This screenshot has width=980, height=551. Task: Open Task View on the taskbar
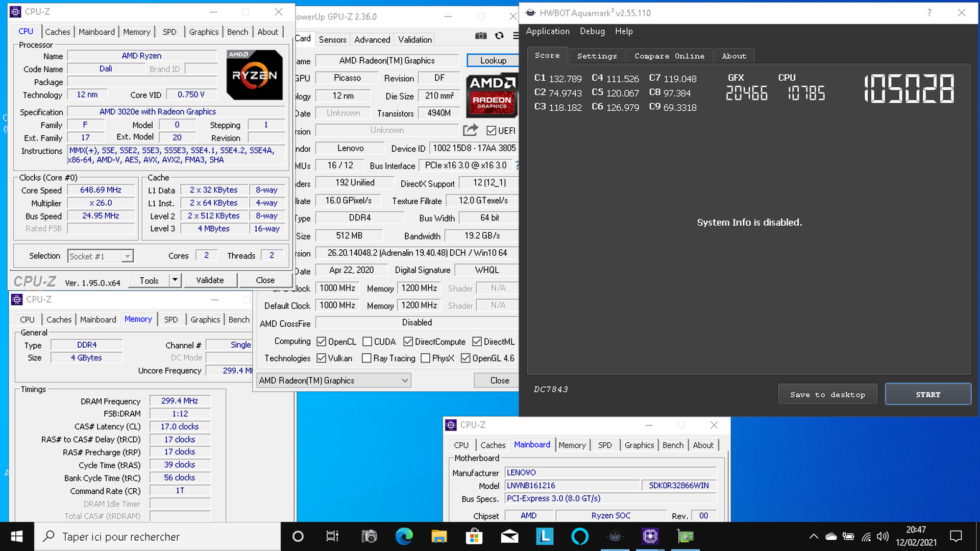[x=332, y=536]
